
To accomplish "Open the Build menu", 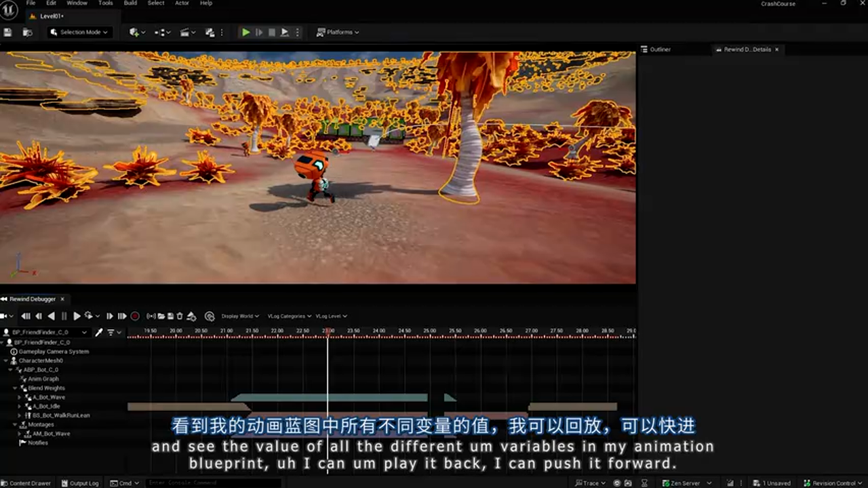I will [130, 3].
